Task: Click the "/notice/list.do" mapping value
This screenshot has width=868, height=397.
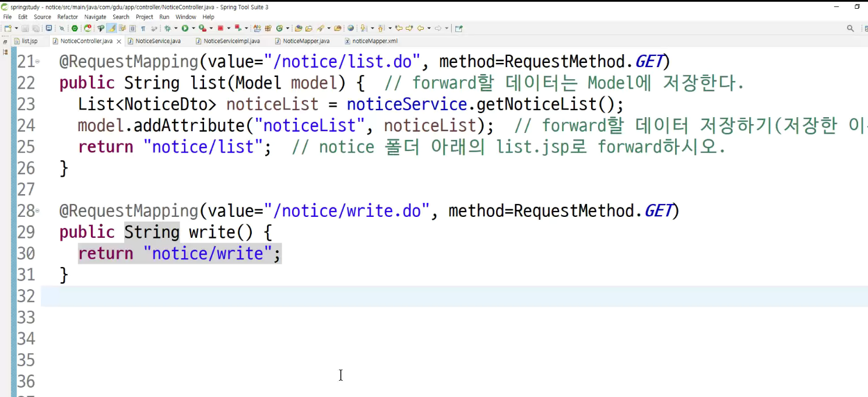Action: point(342,61)
